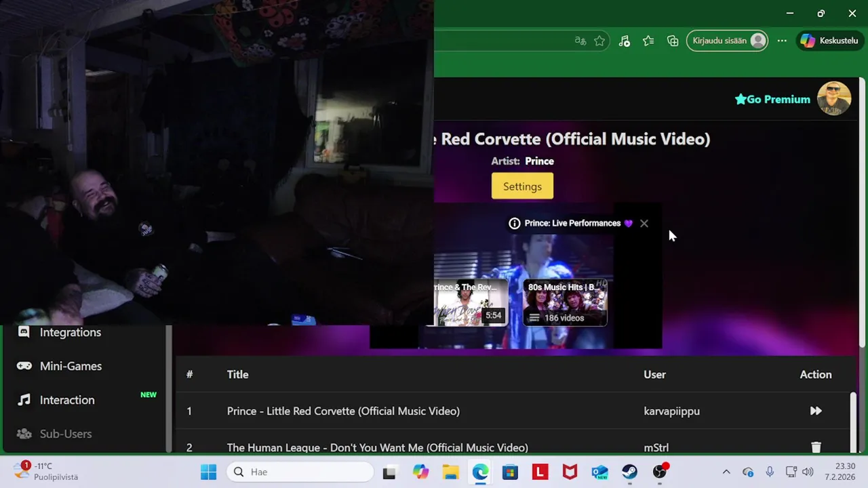Open OBS Studio from the taskbar

tap(660, 472)
